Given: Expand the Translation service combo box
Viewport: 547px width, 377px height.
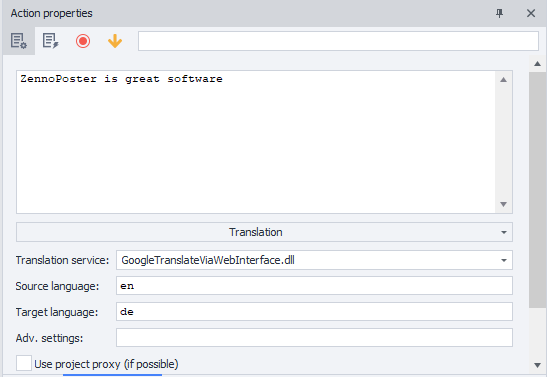Looking at the screenshot, I should [x=504, y=260].
